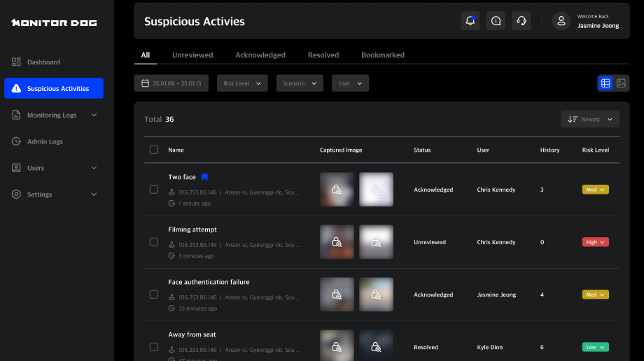644x361 pixels.
Task: Change the High risk level badge
Action: point(595,242)
